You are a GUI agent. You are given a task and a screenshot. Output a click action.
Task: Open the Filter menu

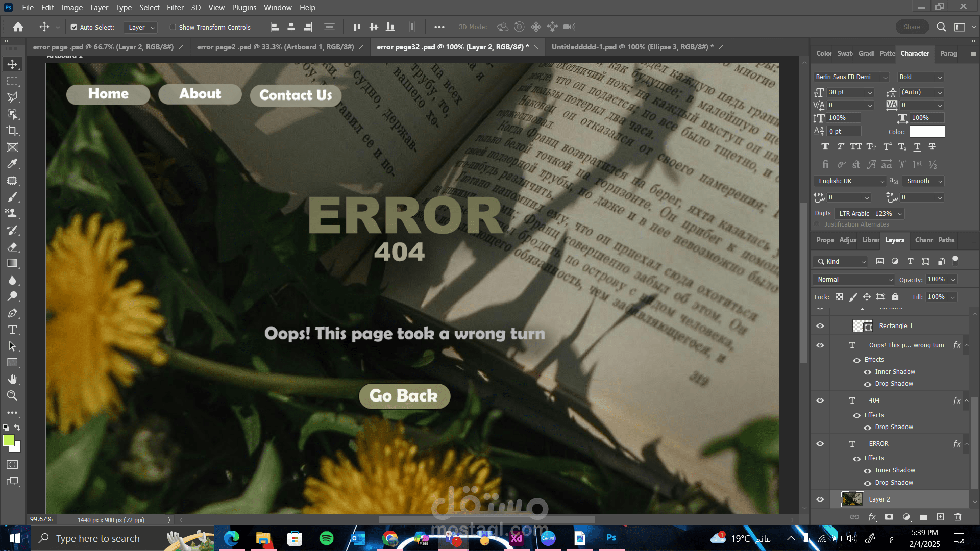point(175,8)
